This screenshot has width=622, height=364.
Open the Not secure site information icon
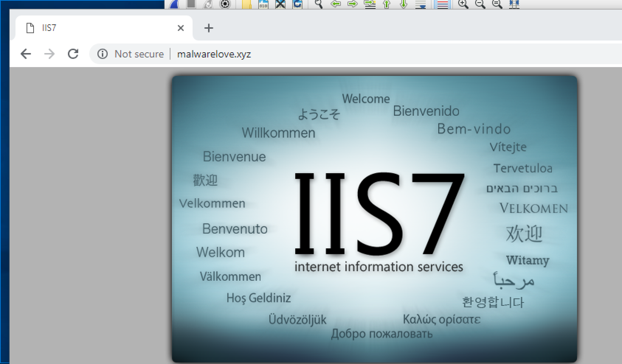[x=102, y=54]
